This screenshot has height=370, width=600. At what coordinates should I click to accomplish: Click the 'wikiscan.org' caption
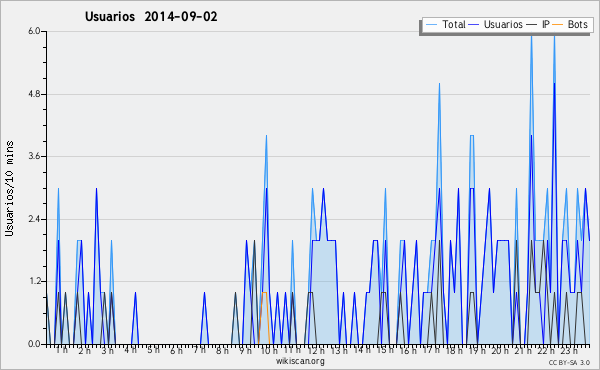[300, 361]
